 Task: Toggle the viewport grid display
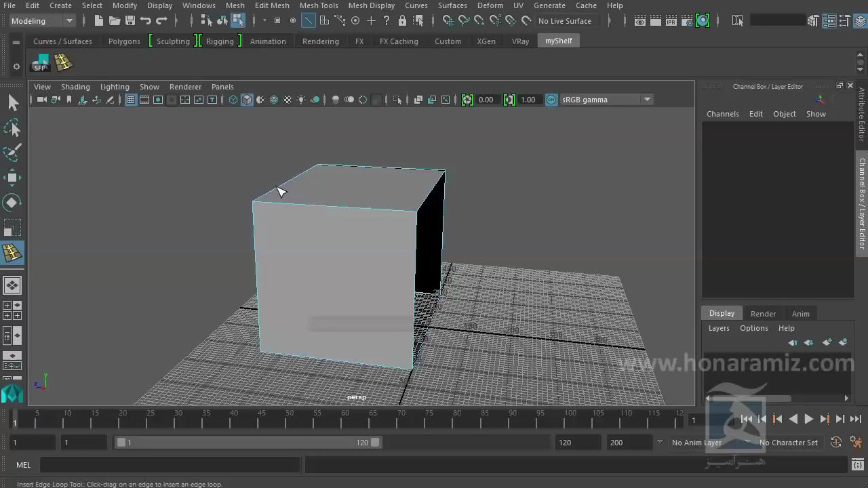coord(131,100)
